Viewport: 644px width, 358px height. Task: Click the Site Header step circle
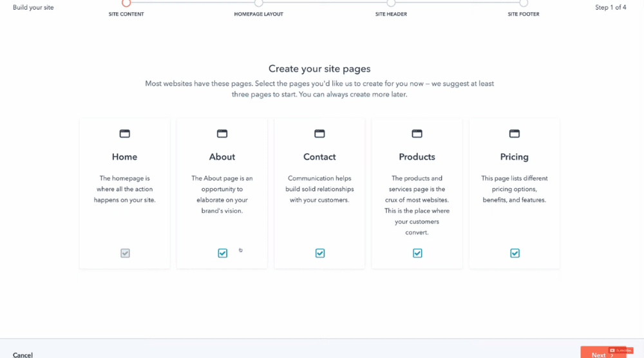391,3
